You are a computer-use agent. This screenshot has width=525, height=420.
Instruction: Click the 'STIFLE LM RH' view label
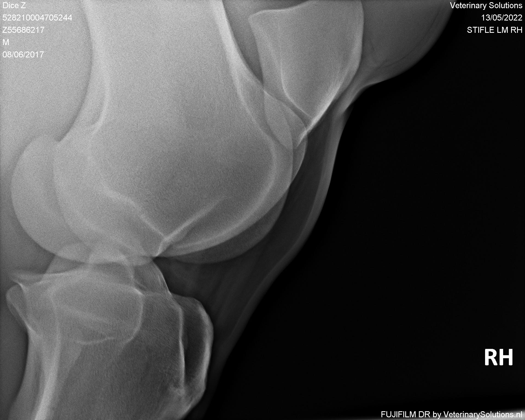tap(495, 30)
